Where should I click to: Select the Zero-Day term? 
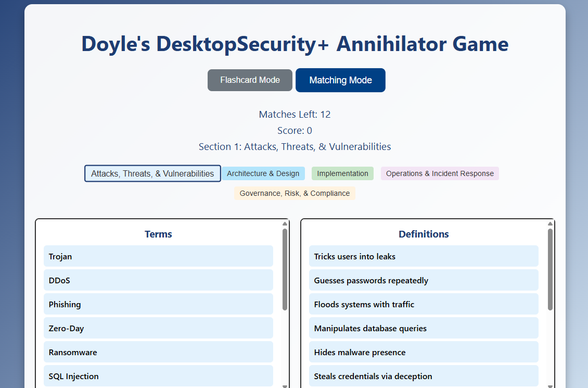(158, 328)
